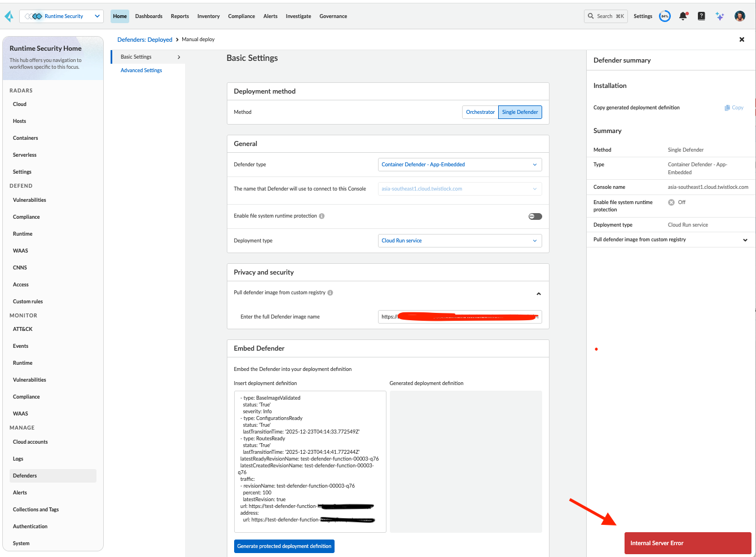Go to the Home tab
The image size is (756, 557).
120,16
